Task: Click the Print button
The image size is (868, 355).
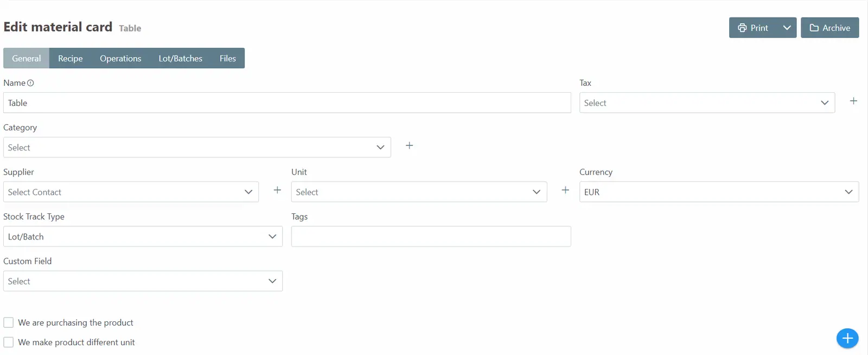Action: coord(753,28)
